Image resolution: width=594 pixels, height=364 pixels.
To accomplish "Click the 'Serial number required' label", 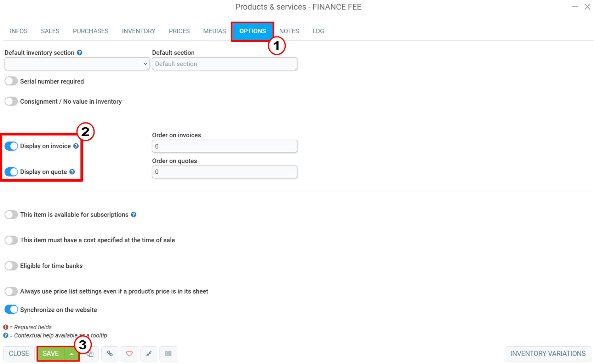I will click(52, 81).
